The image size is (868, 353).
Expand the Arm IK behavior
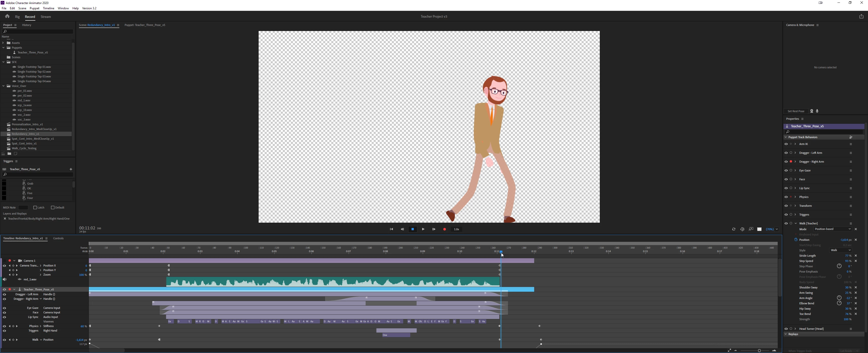click(795, 144)
